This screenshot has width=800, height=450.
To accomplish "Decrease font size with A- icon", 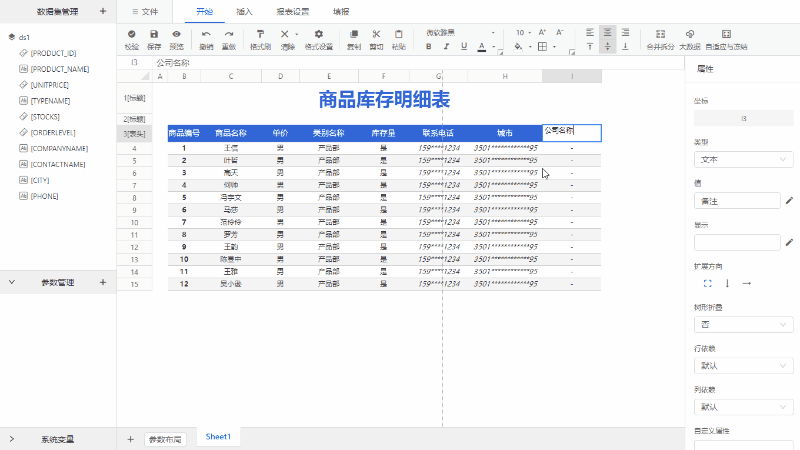I will click(x=560, y=33).
